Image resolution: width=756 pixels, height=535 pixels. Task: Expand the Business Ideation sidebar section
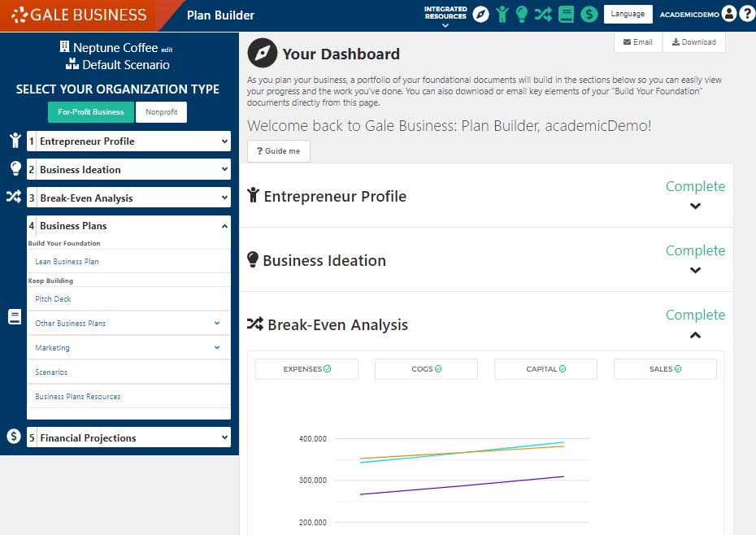click(128, 169)
